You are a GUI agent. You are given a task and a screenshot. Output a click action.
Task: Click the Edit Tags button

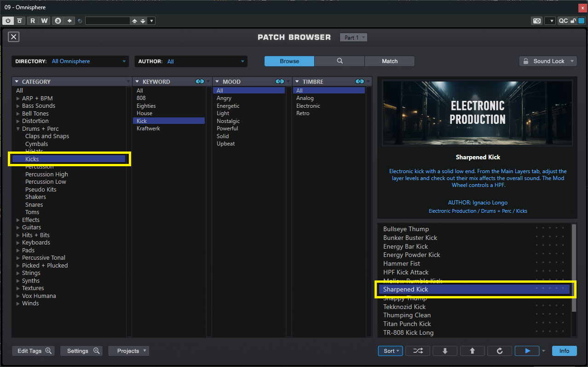pyautogui.click(x=34, y=351)
